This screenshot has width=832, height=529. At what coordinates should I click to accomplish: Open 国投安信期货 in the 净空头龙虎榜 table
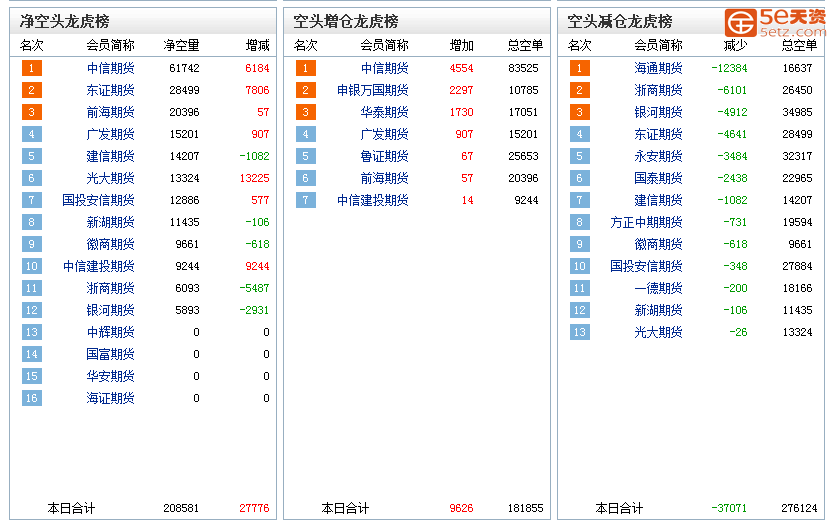tap(98, 201)
